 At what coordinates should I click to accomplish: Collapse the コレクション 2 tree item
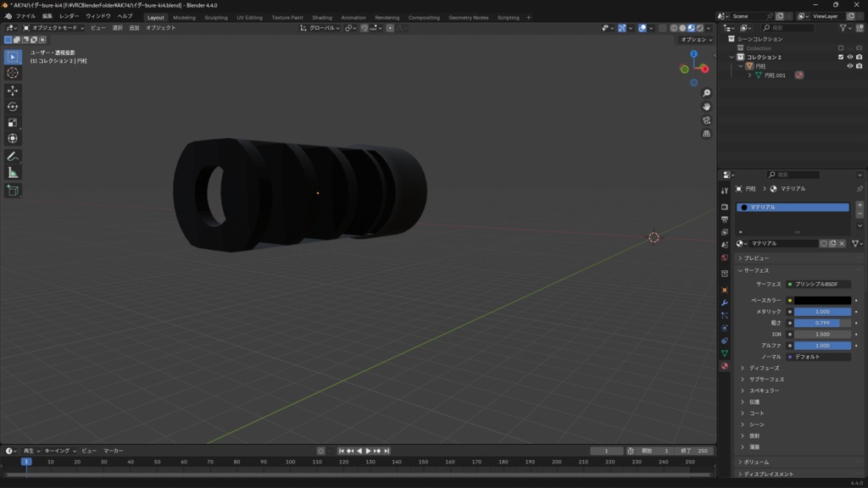[x=732, y=57]
